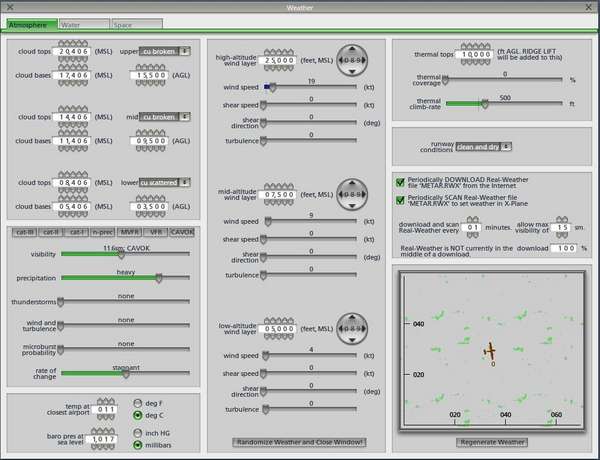This screenshot has height=460, width=600.
Task: Select inch HG for barometric pressure
Action: (138, 433)
